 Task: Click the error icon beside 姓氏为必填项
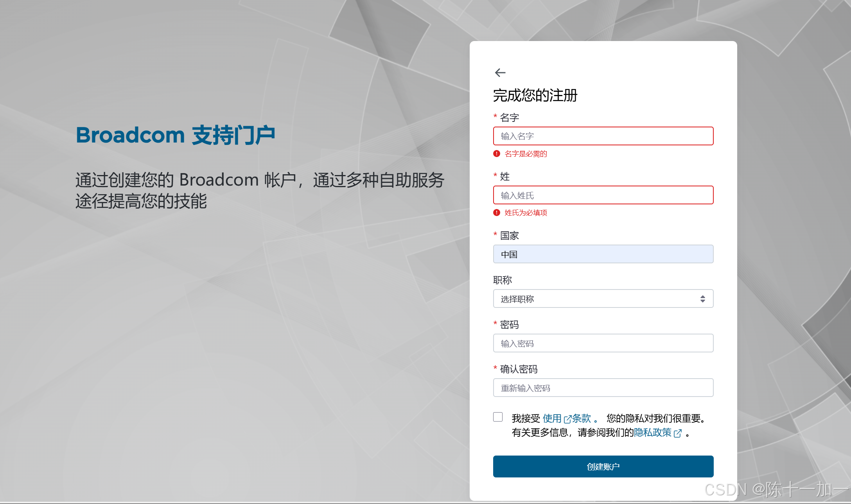pyautogui.click(x=497, y=213)
